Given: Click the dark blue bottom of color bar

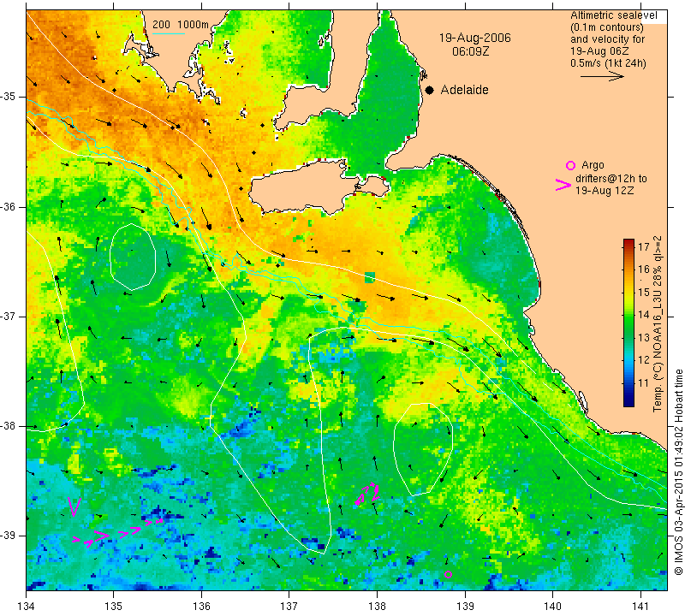Looking at the screenshot, I should (x=628, y=401).
